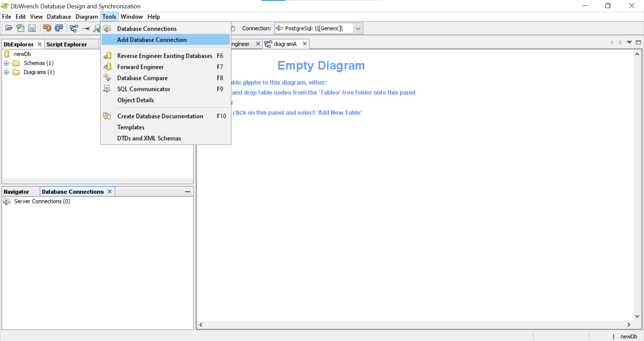Viewport: 644px width, 341px height.
Task: Select Templates menu item
Action: coord(166,127)
